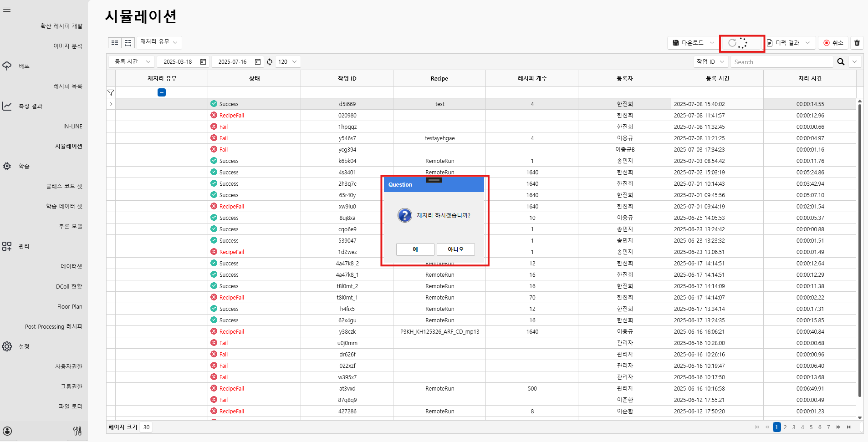
Task: Click the funnel filter icon in the grid
Action: click(111, 92)
